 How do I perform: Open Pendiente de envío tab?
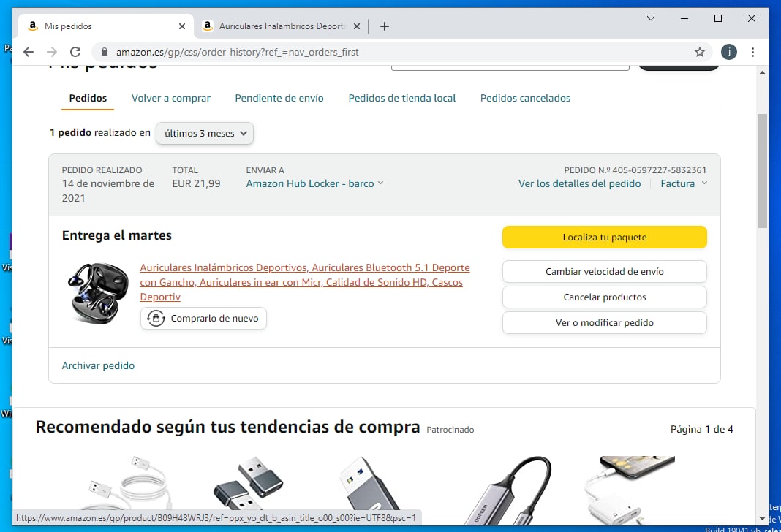[279, 98]
